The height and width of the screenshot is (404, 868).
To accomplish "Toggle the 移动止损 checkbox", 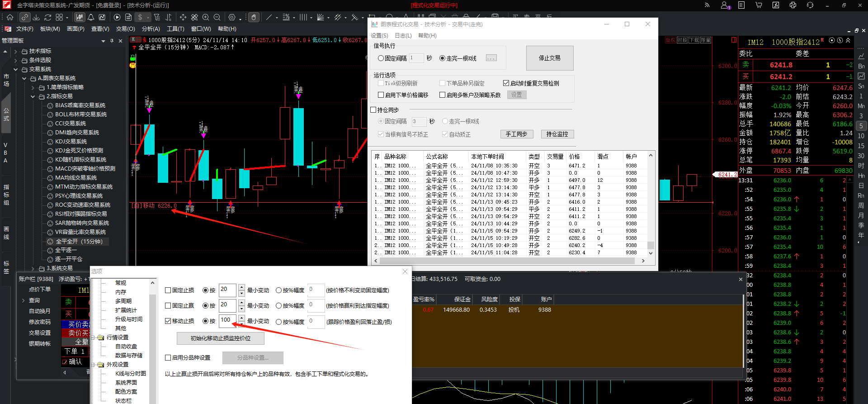I will (168, 321).
